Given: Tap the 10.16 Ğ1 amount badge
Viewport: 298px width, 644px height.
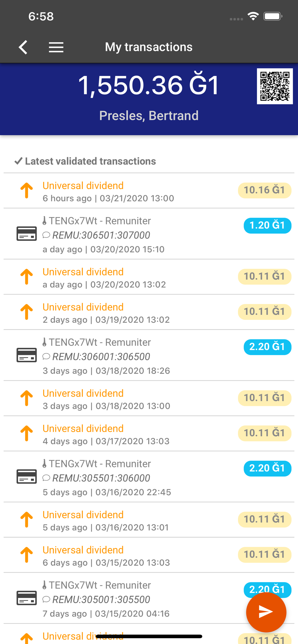Looking at the screenshot, I should pos(264,190).
